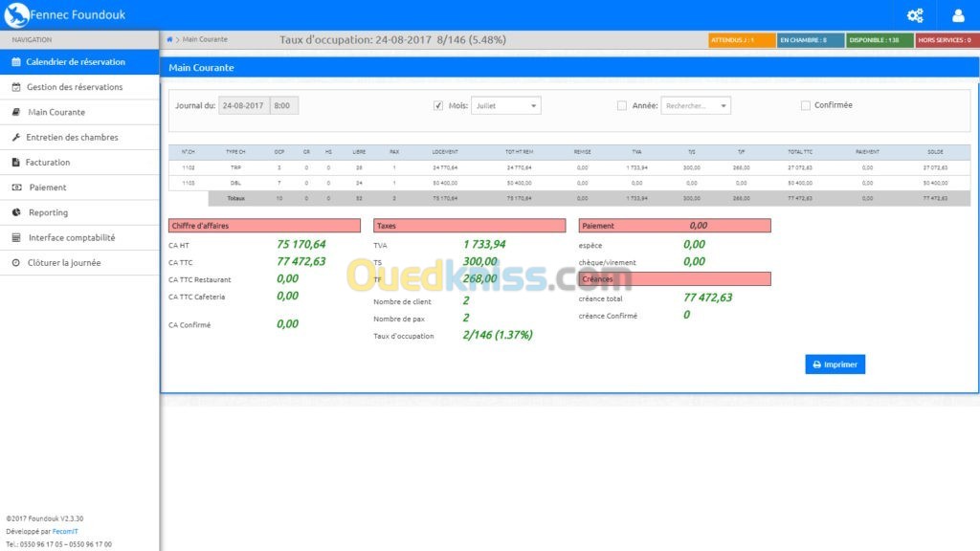Open Main Courante in sidebar

click(x=79, y=112)
